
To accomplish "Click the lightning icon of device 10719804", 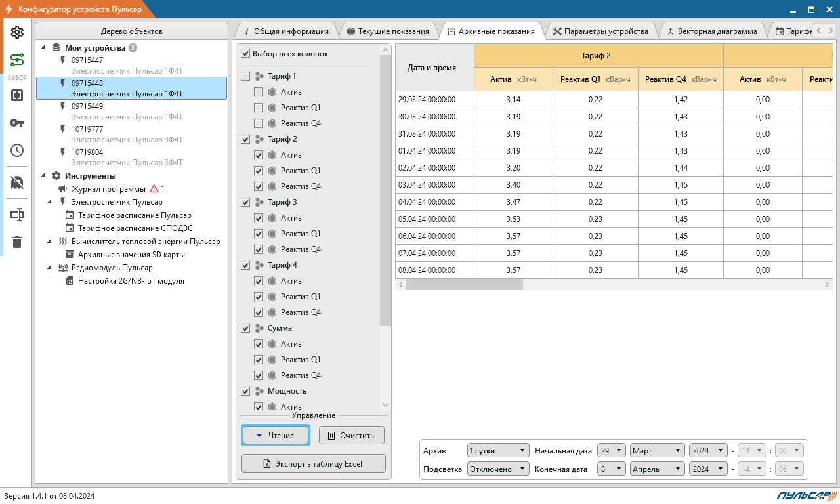I will point(64,152).
